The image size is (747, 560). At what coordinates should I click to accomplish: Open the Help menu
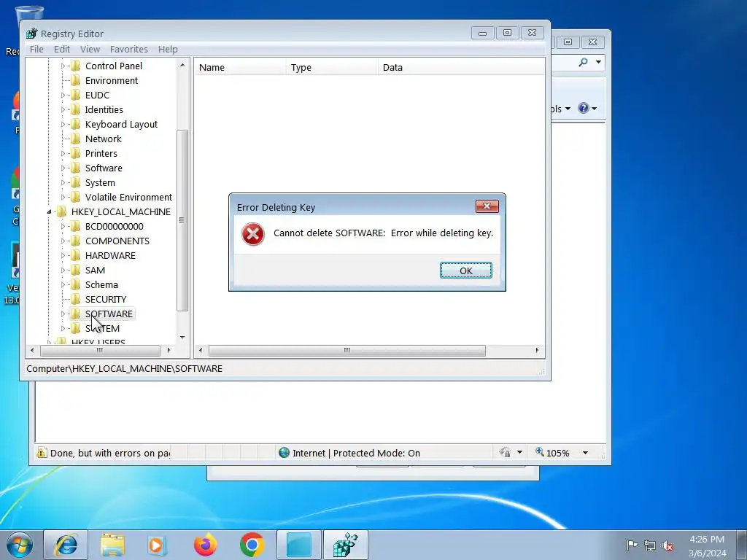(x=168, y=49)
